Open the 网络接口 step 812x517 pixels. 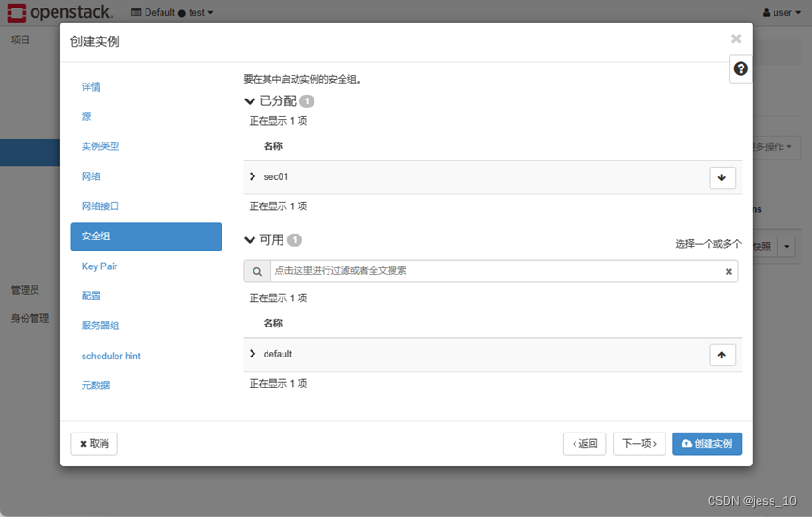[x=100, y=206]
